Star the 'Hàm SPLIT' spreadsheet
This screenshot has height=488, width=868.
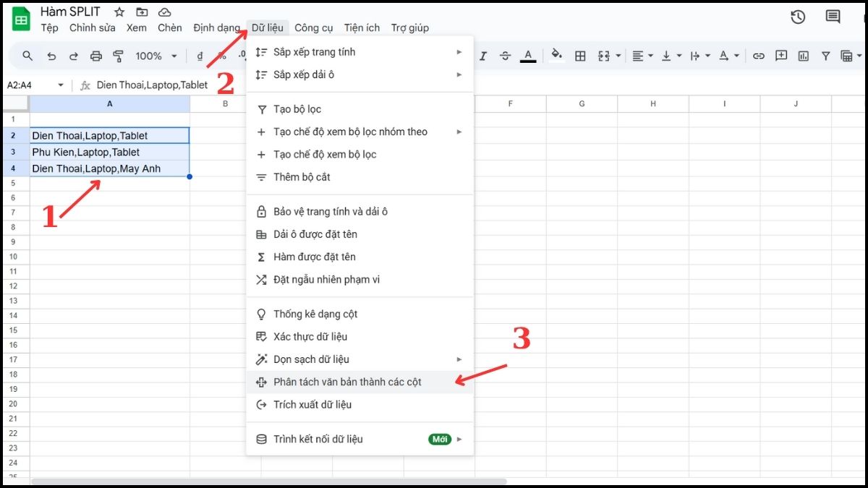click(118, 12)
